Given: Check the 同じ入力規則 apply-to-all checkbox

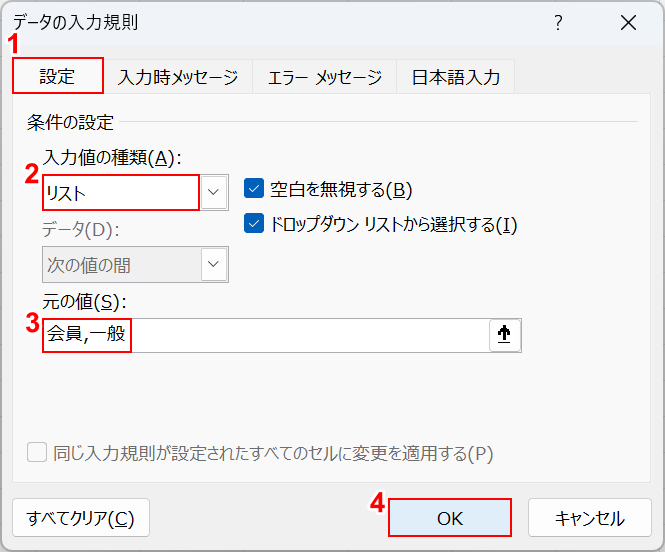Looking at the screenshot, I should click(37, 453).
